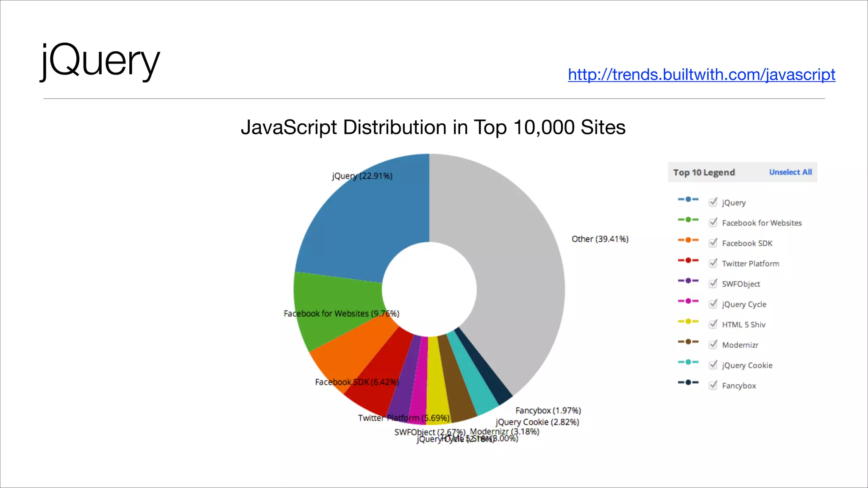This screenshot has width=868, height=488.
Task: Click the purple SWFObject legend marker
Action: tap(688, 280)
